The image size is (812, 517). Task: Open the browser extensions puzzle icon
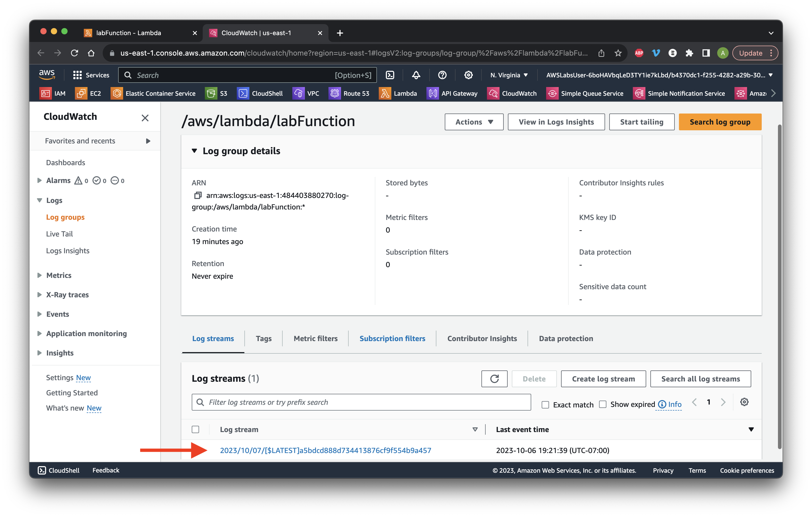click(x=689, y=53)
